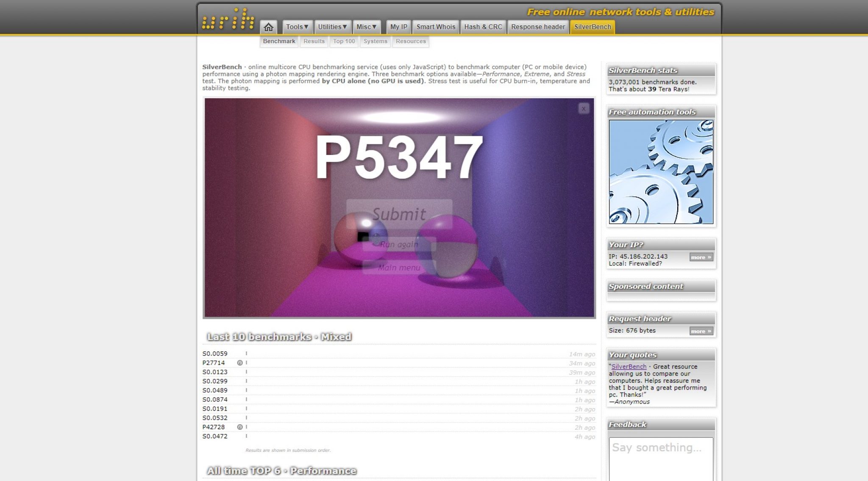This screenshot has width=868, height=481.
Task: Follow the SilverBench link in quotes
Action: [x=629, y=367]
